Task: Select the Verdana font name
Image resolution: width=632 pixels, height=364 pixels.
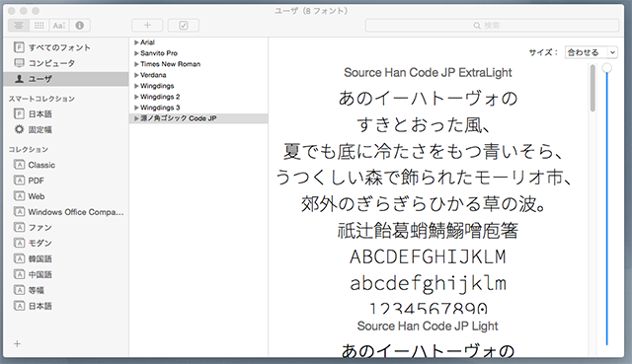Action: point(153,75)
